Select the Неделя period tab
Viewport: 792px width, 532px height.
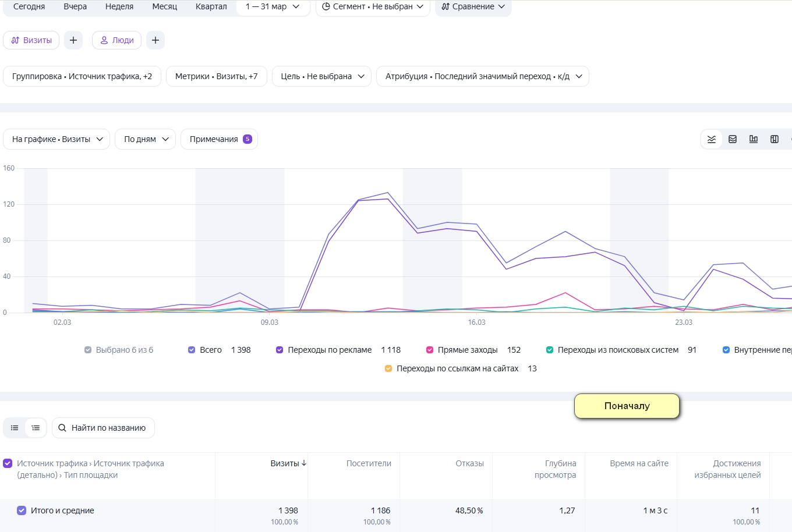point(119,6)
